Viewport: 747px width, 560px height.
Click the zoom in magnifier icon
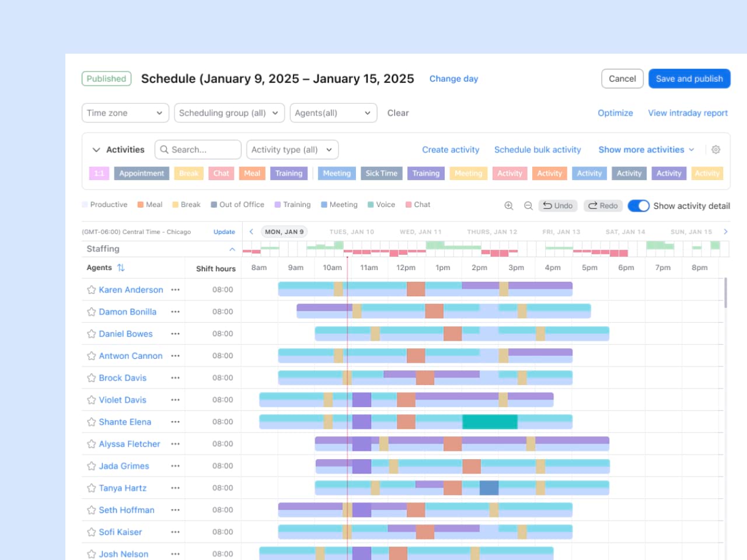[508, 206]
